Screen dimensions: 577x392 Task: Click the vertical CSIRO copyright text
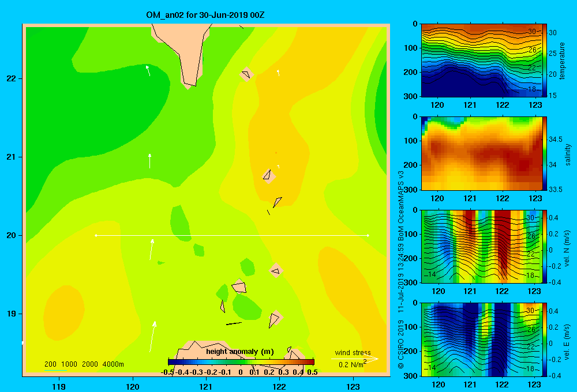coord(401,270)
